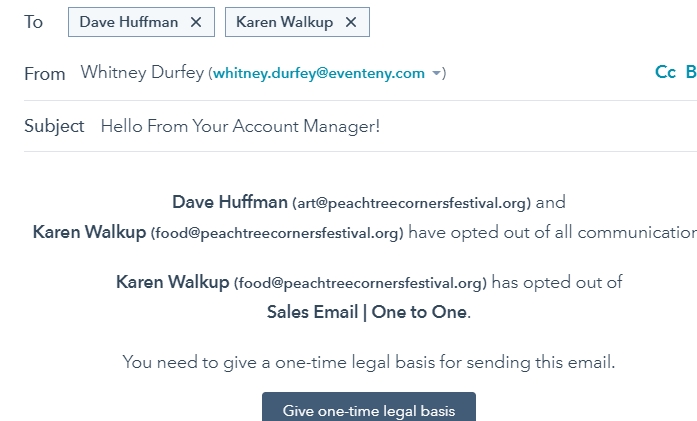Click the Sales Email | One to One text
Screen dimensions: 697x421
[x=367, y=311]
